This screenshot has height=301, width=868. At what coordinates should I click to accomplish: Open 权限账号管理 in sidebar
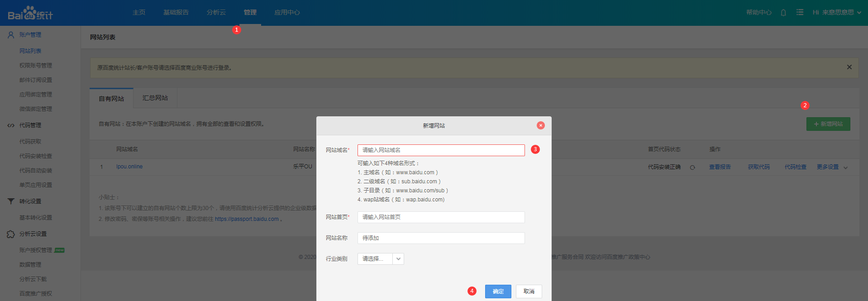click(36, 66)
